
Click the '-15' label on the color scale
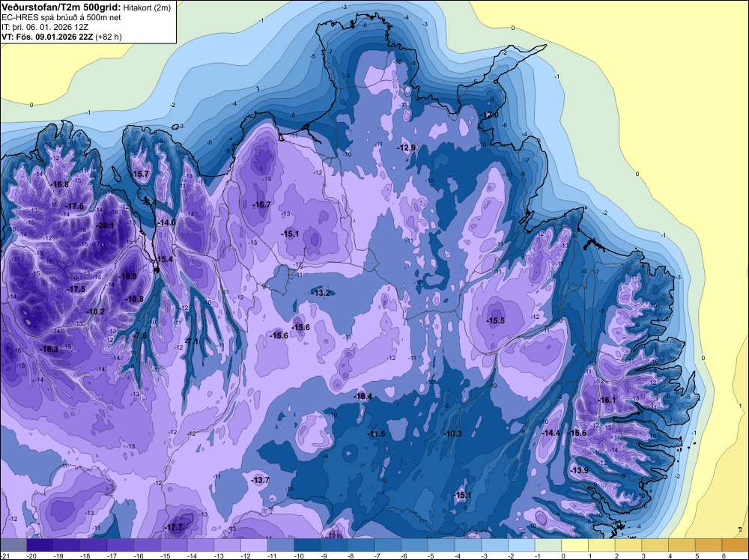(166, 556)
